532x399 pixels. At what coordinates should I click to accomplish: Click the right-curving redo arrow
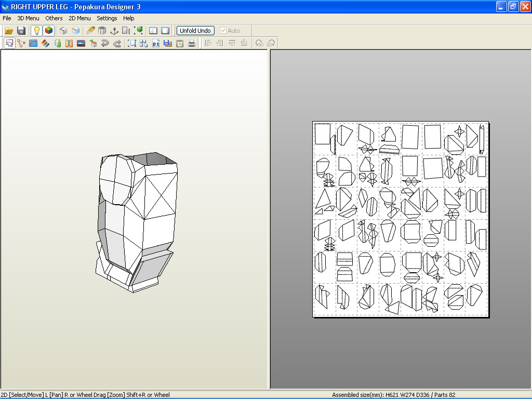point(117,44)
